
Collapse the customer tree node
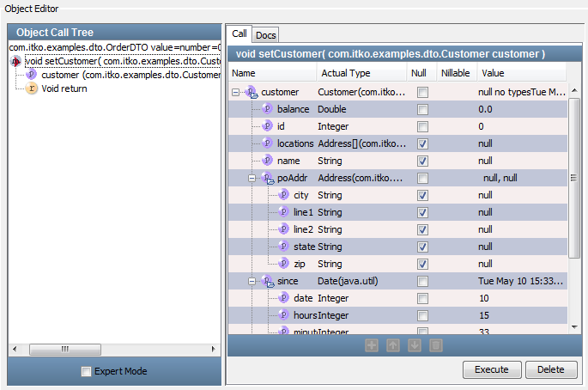click(237, 92)
